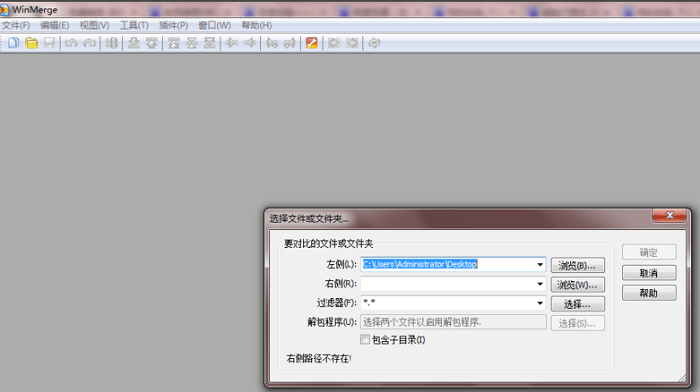The width and height of the screenshot is (700, 392).
Task: Click the New document toolbar icon
Action: (x=13, y=43)
